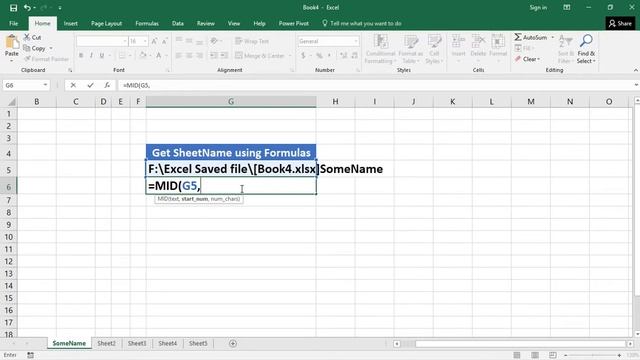Open Ribbon Display Options

pyautogui.click(x=567, y=8)
